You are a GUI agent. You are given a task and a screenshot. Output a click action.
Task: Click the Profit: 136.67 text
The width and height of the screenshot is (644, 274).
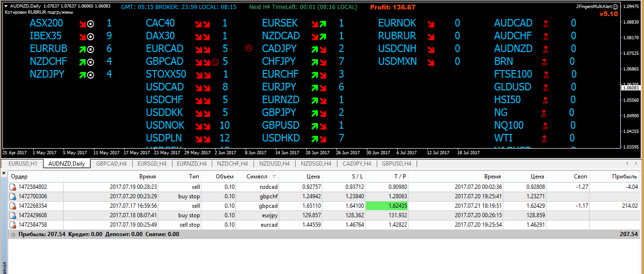coord(393,7)
